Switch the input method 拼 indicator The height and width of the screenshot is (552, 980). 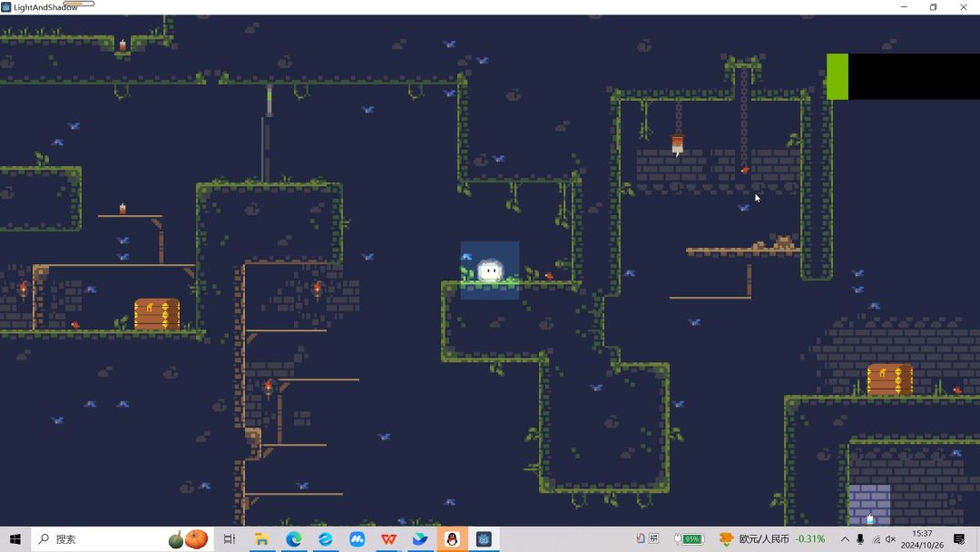click(x=653, y=538)
